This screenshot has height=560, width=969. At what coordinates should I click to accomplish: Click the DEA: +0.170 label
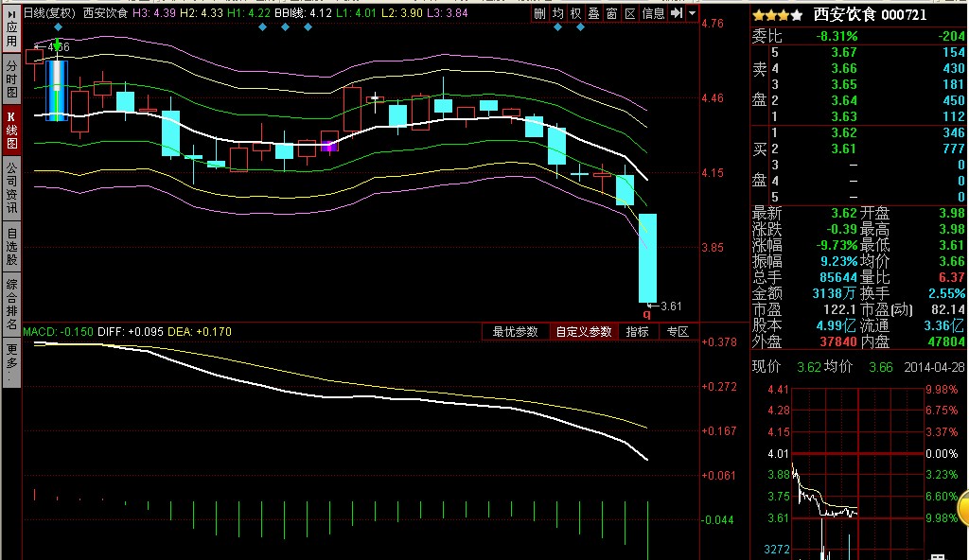click(200, 332)
